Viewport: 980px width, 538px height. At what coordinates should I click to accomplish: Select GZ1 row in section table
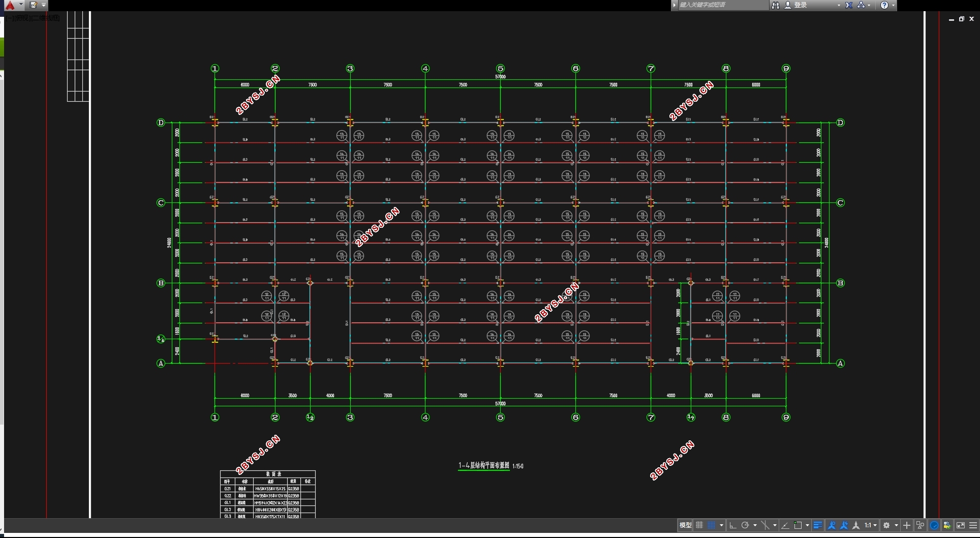click(x=267, y=489)
